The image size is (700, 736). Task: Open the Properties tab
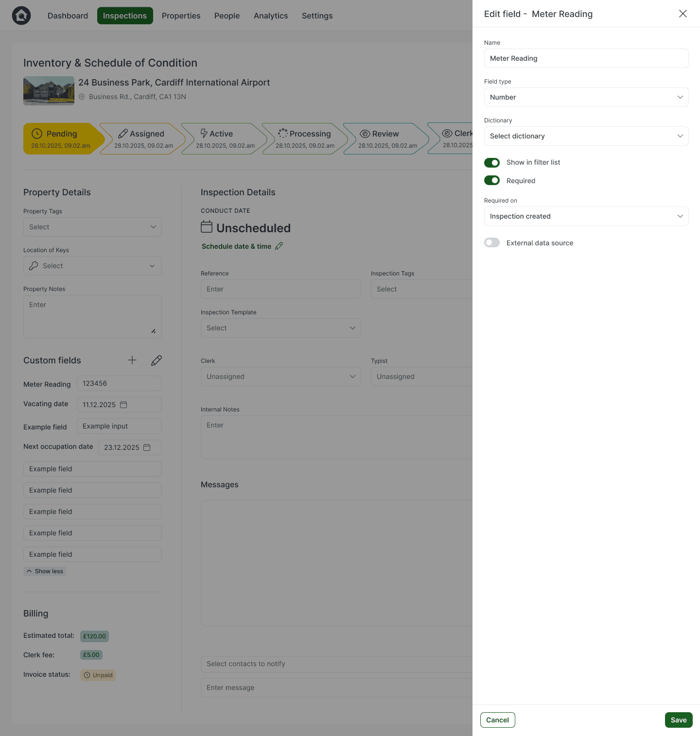(181, 16)
